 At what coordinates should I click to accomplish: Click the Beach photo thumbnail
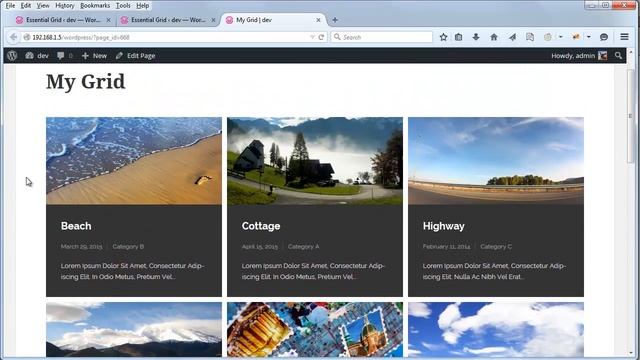(134, 161)
